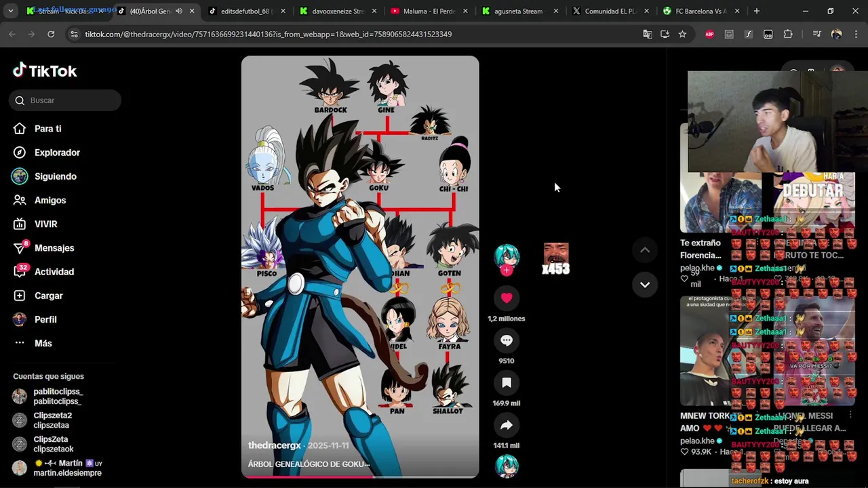
Task: Click 'Cuentas que sigues' heading
Action: [x=48, y=376]
